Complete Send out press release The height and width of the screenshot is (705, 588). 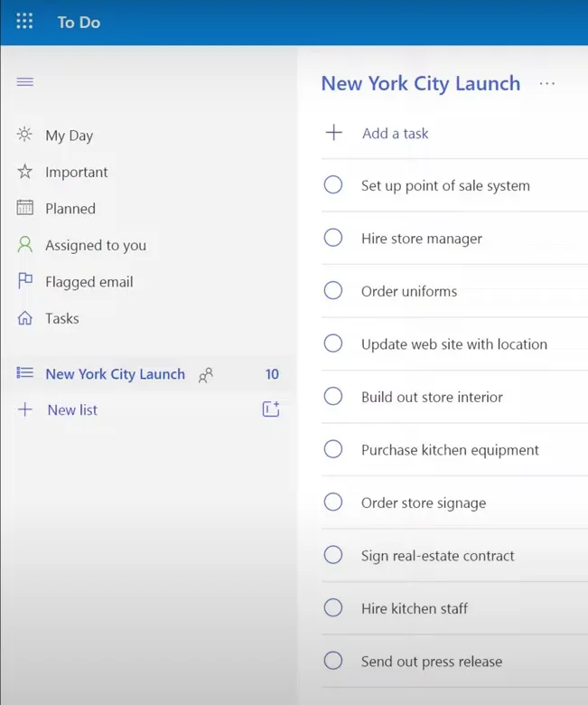coord(333,661)
